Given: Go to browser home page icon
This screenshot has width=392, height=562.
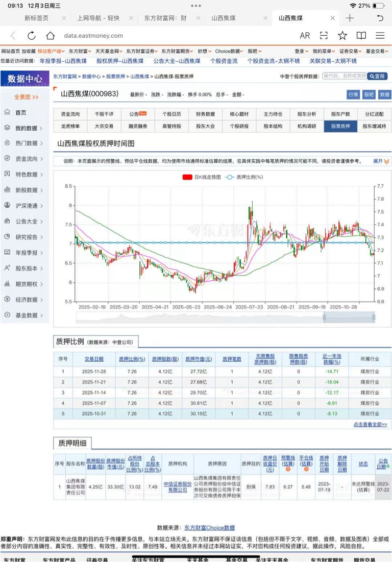Looking at the screenshot, I should coord(50,36).
